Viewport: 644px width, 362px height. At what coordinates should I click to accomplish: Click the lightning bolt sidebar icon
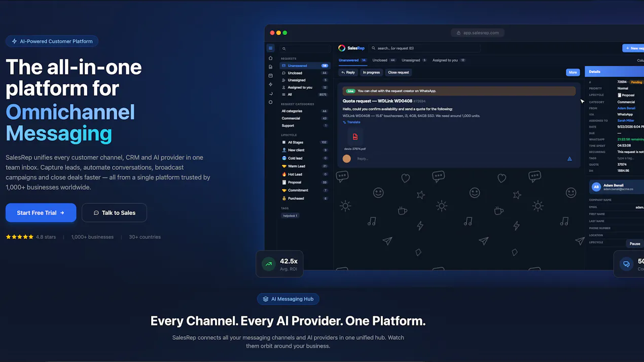(x=271, y=85)
